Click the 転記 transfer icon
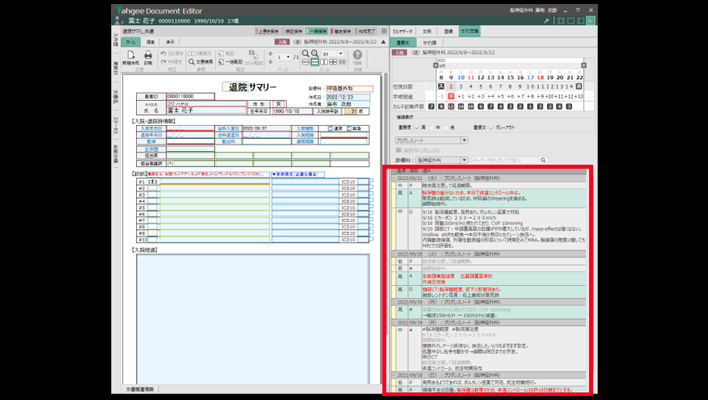The width and height of the screenshot is (708, 400). 222,53
